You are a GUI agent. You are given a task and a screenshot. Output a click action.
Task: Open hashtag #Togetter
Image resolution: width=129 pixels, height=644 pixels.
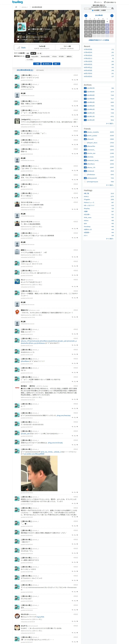pyautogui.click(x=87, y=200)
